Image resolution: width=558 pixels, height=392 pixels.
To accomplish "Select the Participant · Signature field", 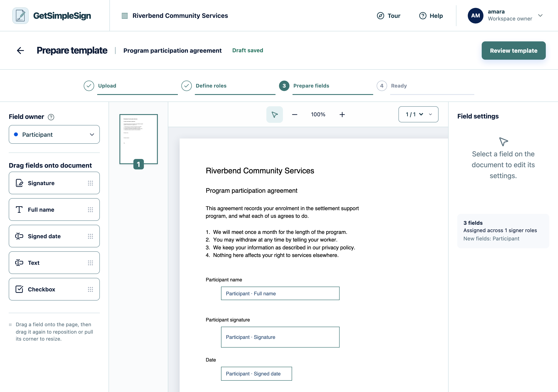I will (x=280, y=337).
